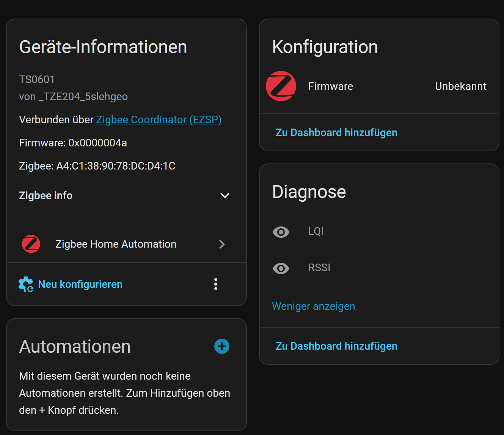The height and width of the screenshot is (435, 504).
Task: Click the eye icon beside RSSI
Action: tap(281, 269)
